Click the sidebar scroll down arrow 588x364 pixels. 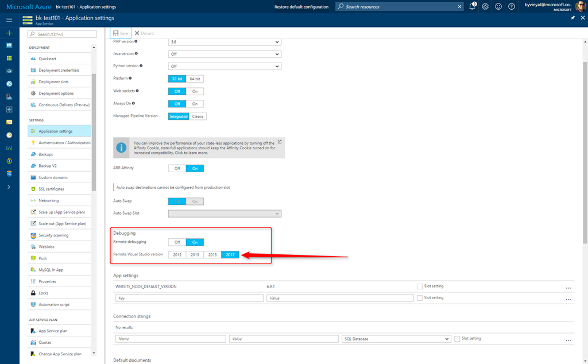94,353
